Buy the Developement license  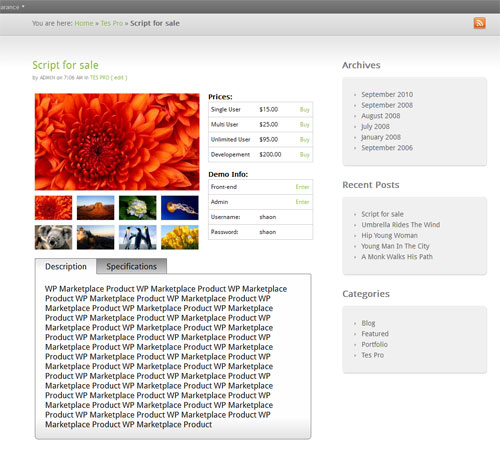pyautogui.click(x=304, y=155)
